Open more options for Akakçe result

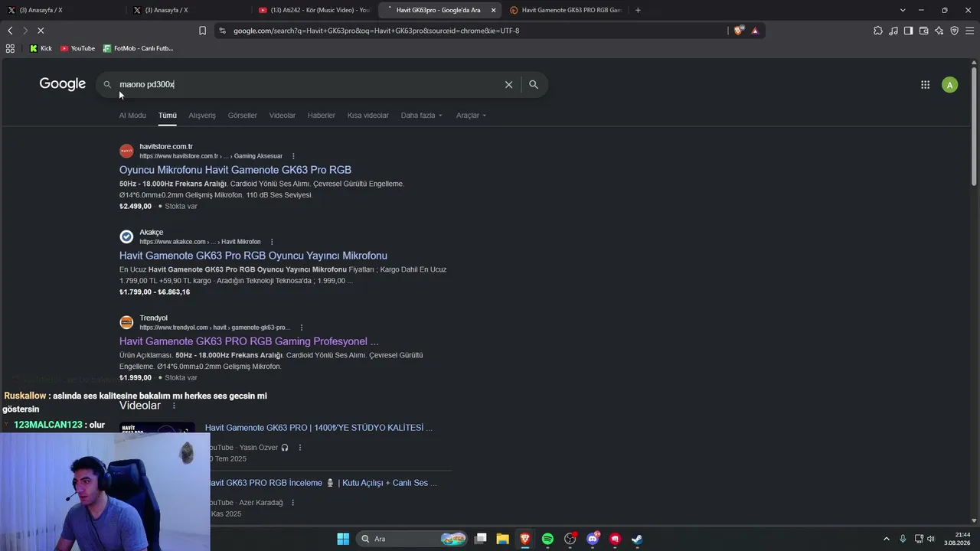pos(272,242)
